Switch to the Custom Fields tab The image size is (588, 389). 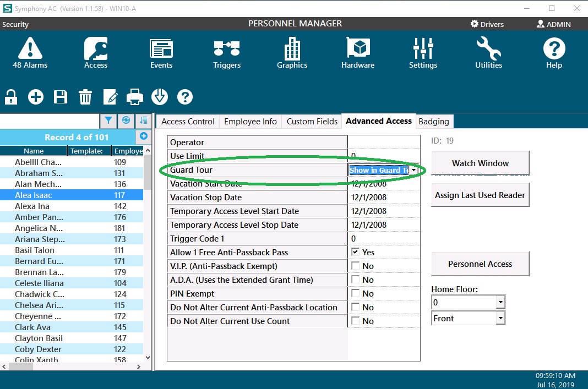coord(312,122)
